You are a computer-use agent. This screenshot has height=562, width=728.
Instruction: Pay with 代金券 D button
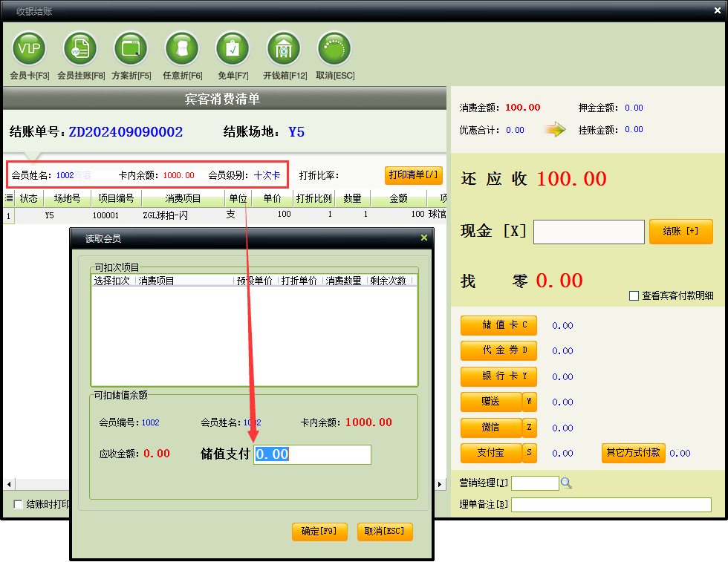point(498,350)
